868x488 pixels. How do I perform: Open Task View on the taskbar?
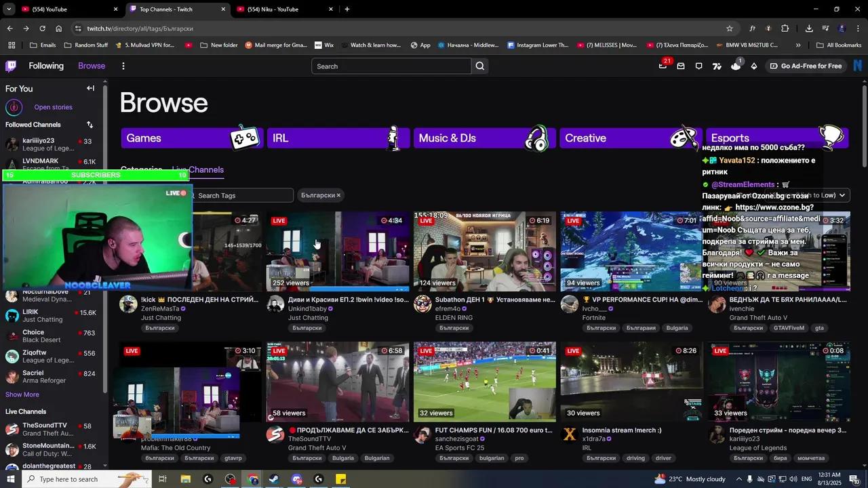tap(163, 479)
